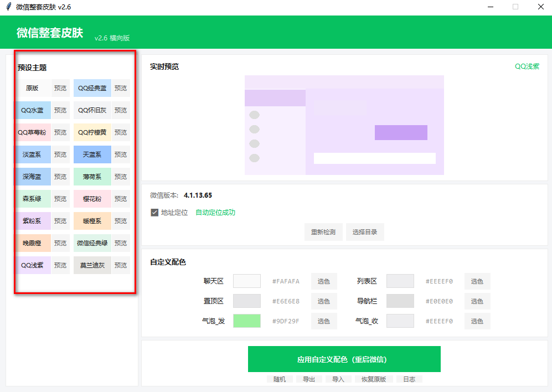Click the QQ浅紫 label in preview header
552x392 pixels.
[x=527, y=66]
